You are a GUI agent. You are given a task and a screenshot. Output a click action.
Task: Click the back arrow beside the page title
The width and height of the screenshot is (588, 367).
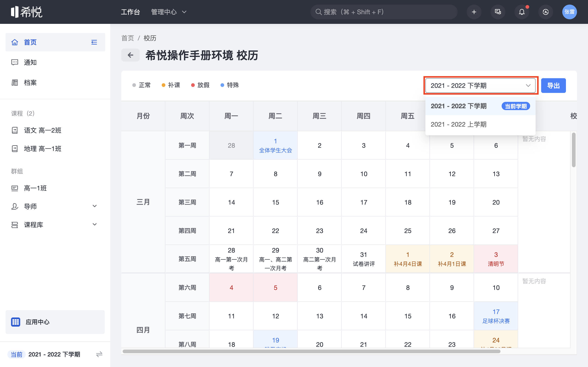pos(130,55)
